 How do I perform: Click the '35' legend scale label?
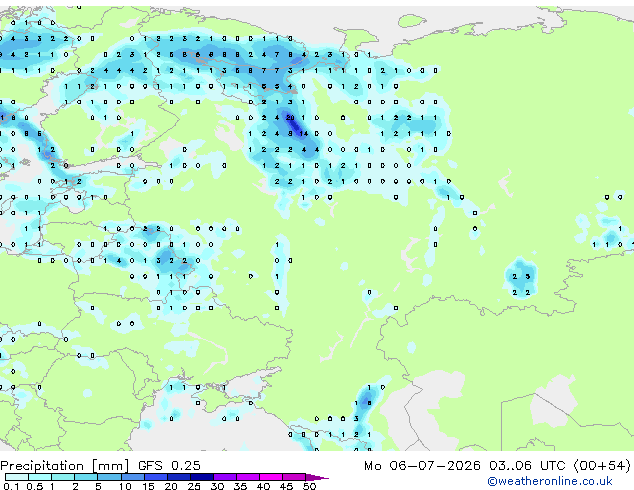point(240,486)
